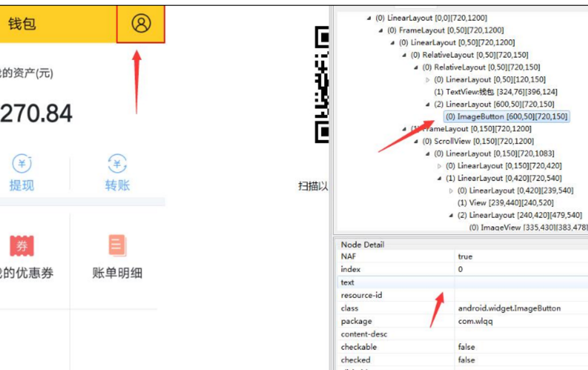Tap the 账单明细 label
Image resolution: width=588 pixels, height=370 pixels.
tap(118, 273)
